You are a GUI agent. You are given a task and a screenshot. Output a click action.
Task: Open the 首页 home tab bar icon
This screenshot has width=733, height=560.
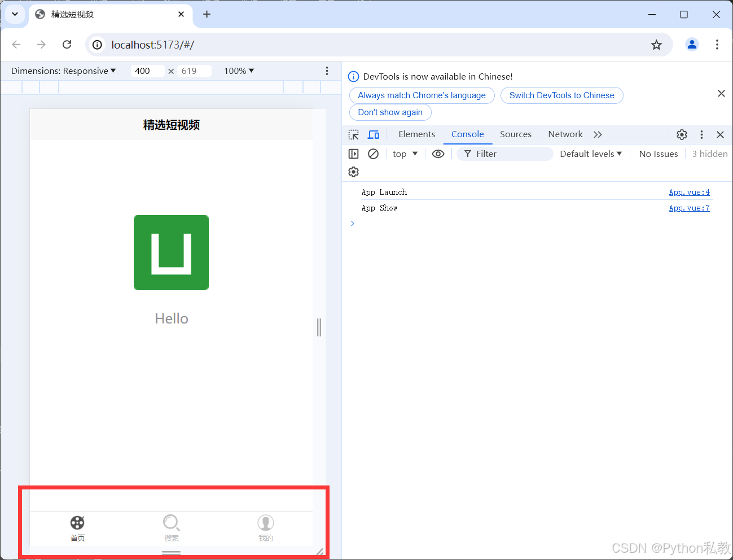[x=77, y=523]
